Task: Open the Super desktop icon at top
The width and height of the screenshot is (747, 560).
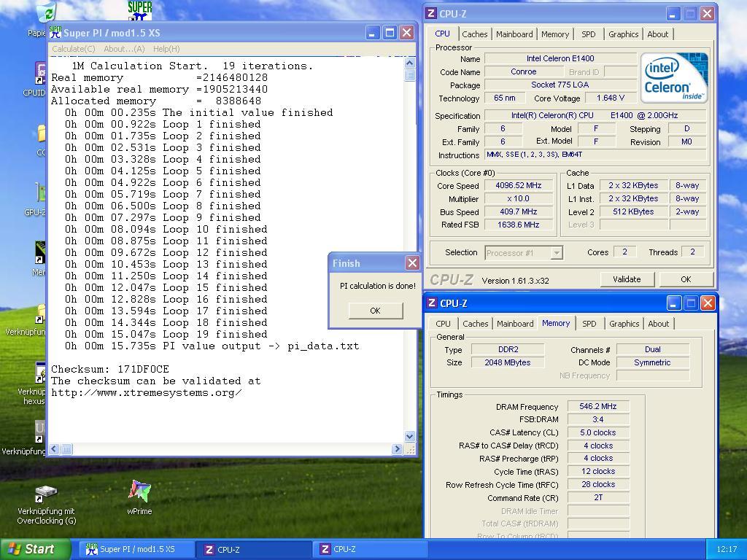Action: (x=139, y=10)
